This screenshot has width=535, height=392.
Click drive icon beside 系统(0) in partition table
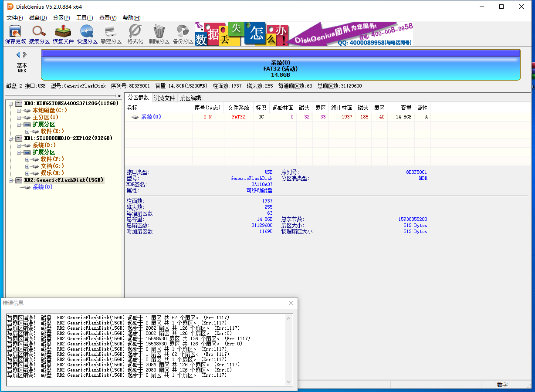tap(135, 117)
